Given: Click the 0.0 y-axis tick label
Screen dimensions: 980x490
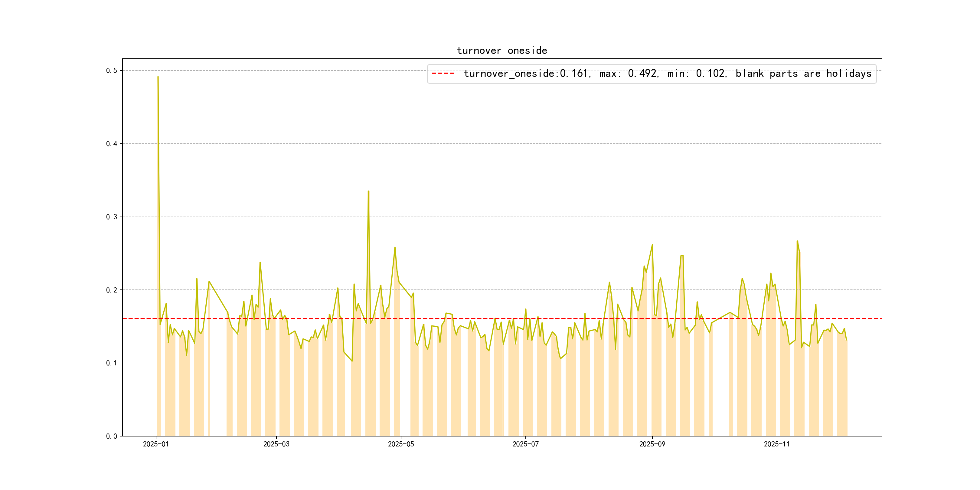Looking at the screenshot, I should [112, 436].
